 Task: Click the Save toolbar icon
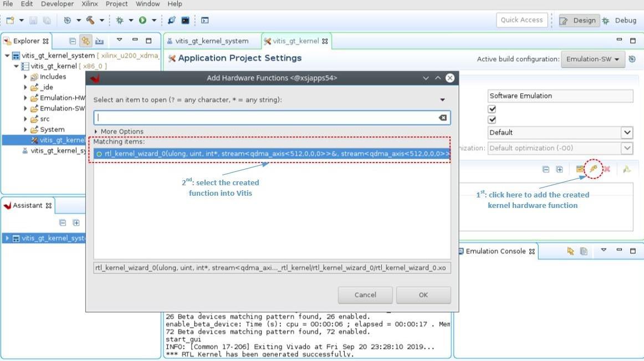coord(34,20)
